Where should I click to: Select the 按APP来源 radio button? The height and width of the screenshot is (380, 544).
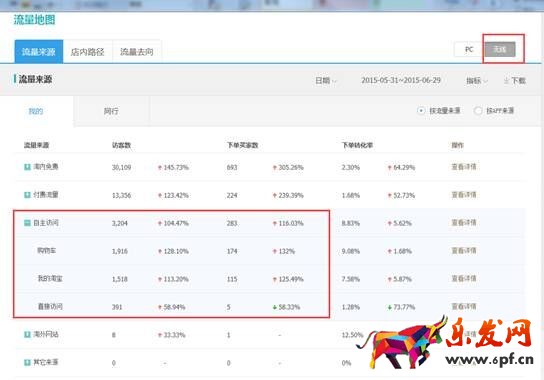click(478, 111)
